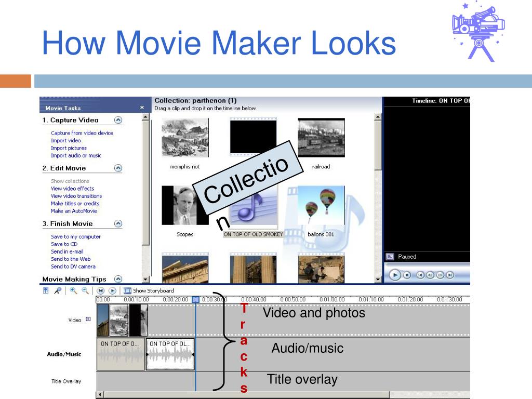Click the Show Storyboard button

click(149, 291)
